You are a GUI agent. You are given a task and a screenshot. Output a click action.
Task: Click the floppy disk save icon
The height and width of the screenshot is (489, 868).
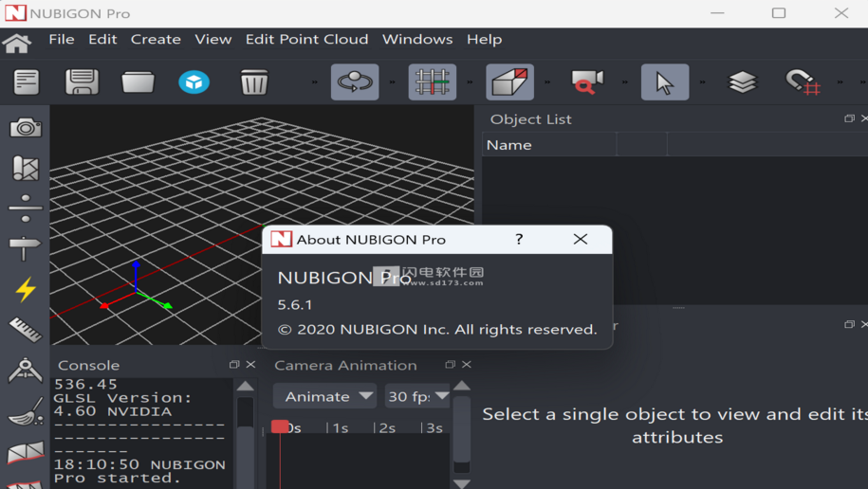click(82, 81)
